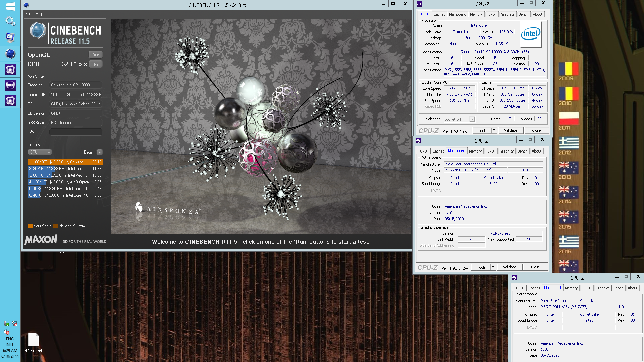Click the 6:29 AM clock
644x362 pixels.
point(10,351)
